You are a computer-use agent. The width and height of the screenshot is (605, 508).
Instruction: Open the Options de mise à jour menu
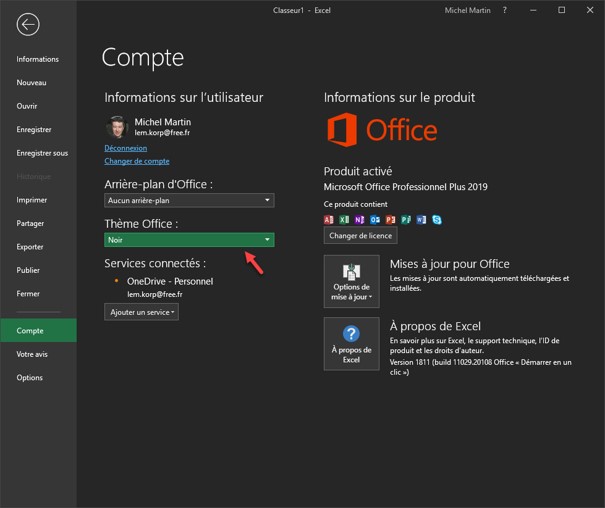pyautogui.click(x=351, y=281)
